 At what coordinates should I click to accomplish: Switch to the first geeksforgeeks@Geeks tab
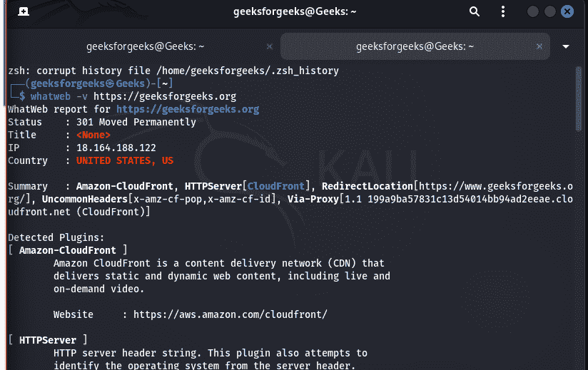(x=145, y=46)
